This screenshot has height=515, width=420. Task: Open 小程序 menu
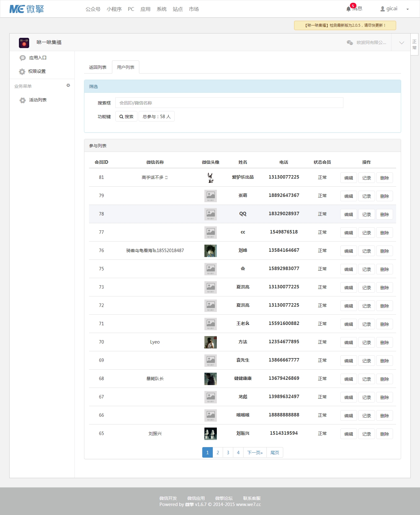pyautogui.click(x=114, y=9)
